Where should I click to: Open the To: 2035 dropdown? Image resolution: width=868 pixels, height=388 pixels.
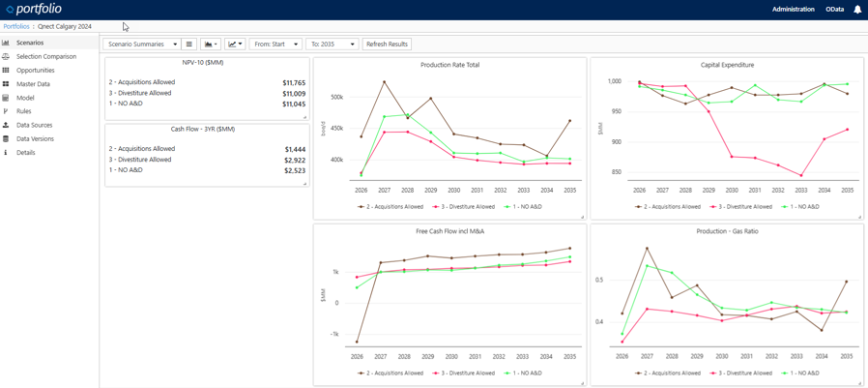click(332, 45)
